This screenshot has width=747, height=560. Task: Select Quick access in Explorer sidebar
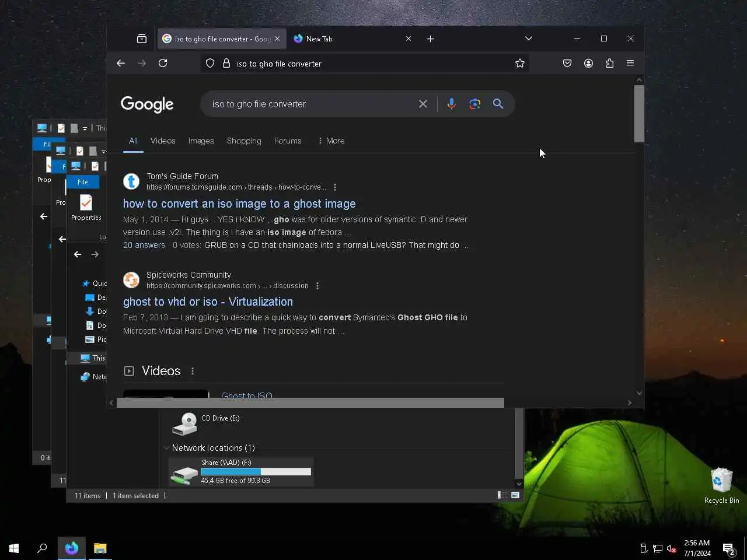pyautogui.click(x=95, y=283)
